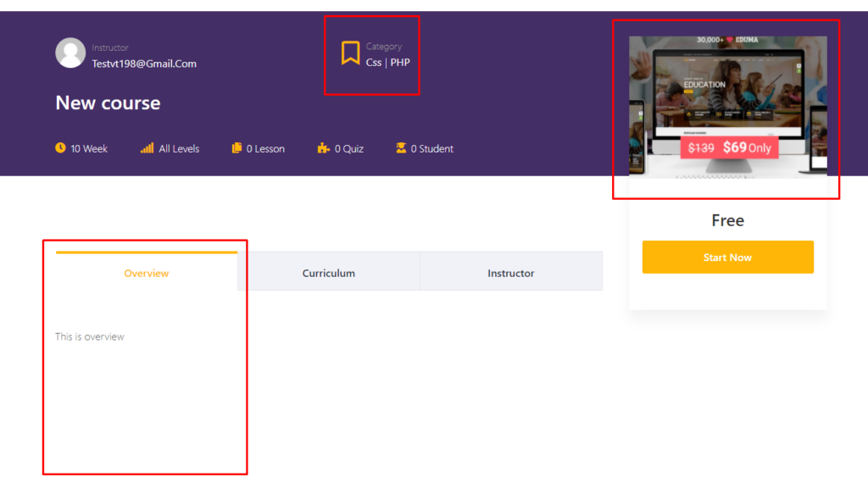Screen dimensions: 868x499
Task: Click the Free price label
Action: click(x=727, y=220)
